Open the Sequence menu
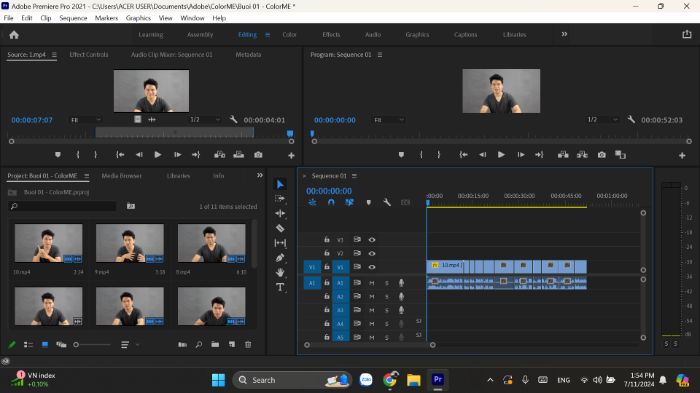Image resolution: width=700 pixels, height=393 pixels. (73, 18)
